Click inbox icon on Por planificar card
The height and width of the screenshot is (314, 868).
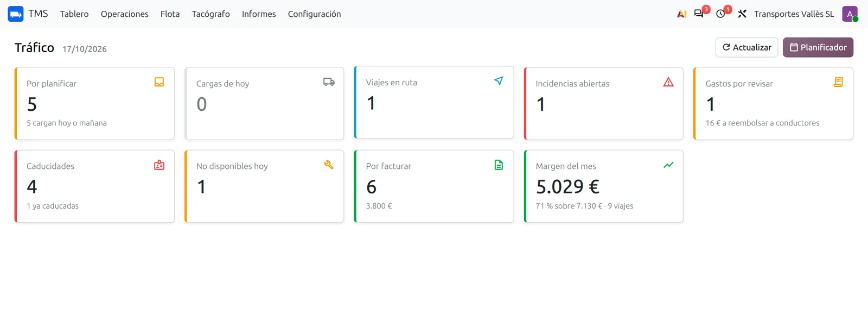pyautogui.click(x=159, y=82)
